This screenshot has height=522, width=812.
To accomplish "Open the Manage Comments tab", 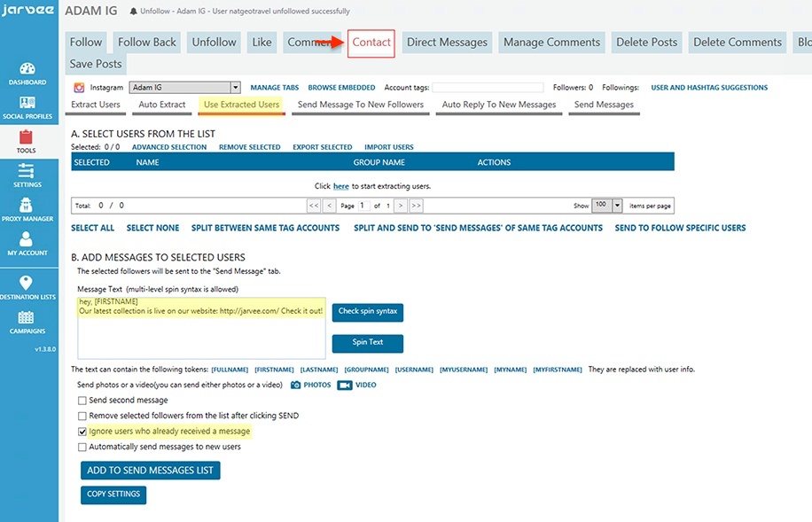I will pyautogui.click(x=552, y=43).
